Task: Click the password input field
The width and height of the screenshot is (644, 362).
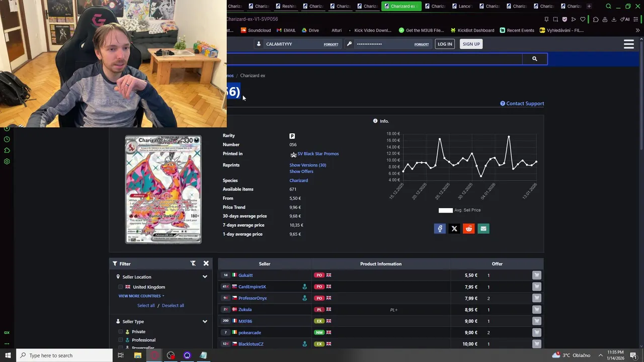Action: (384, 44)
